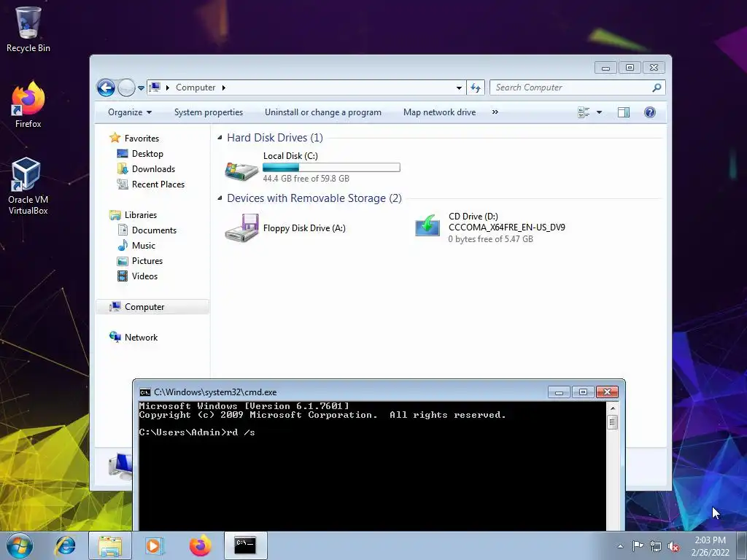The height and width of the screenshot is (560, 747).
Task: Open Downloads in navigation pane
Action: 153,169
